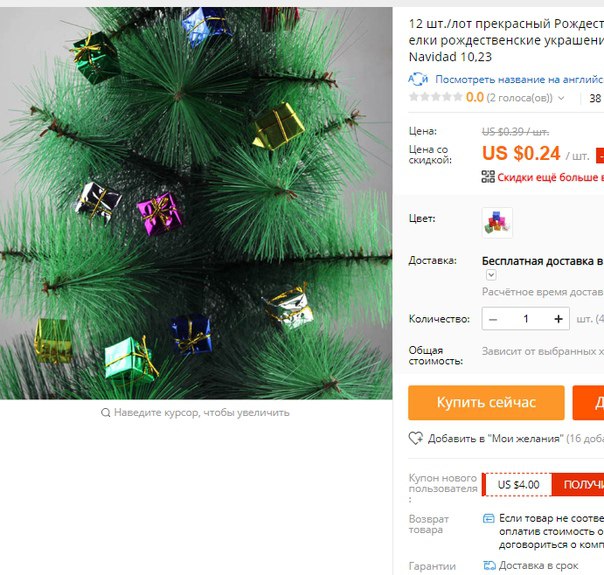Click the Christmas tree product image
Screen dimensions: 604x575
(196, 203)
